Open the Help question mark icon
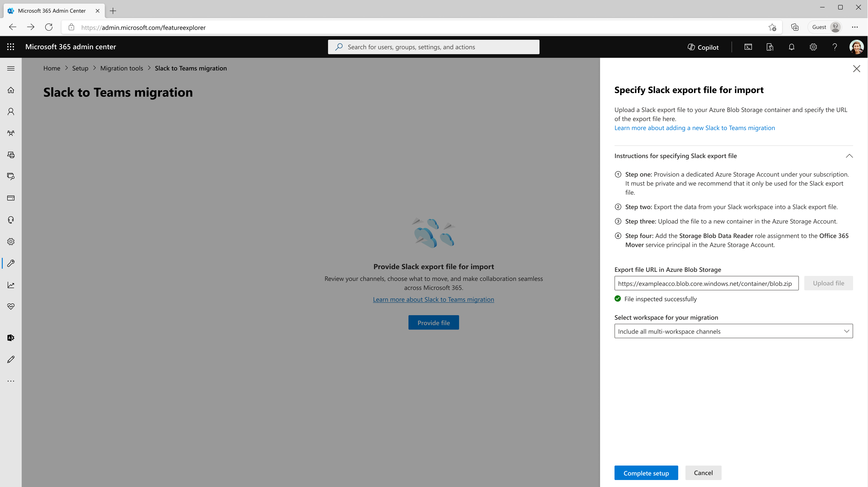This screenshot has width=868, height=487. tap(835, 47)
